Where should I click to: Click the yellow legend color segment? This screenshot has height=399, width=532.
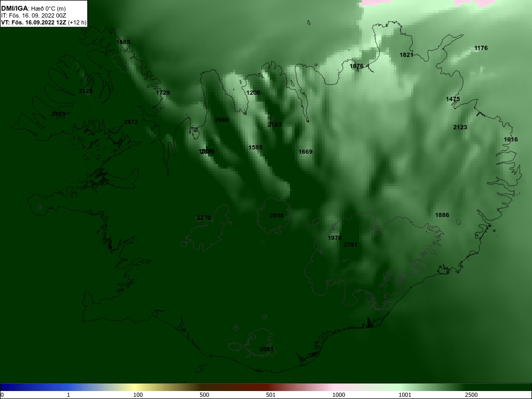[x=136, y=387]
